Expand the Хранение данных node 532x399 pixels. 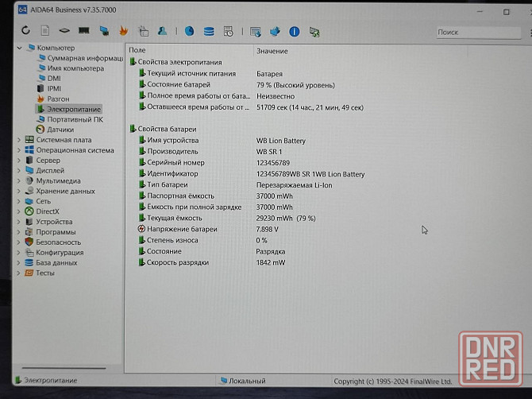pyautogui.click(x=19, y=191)
